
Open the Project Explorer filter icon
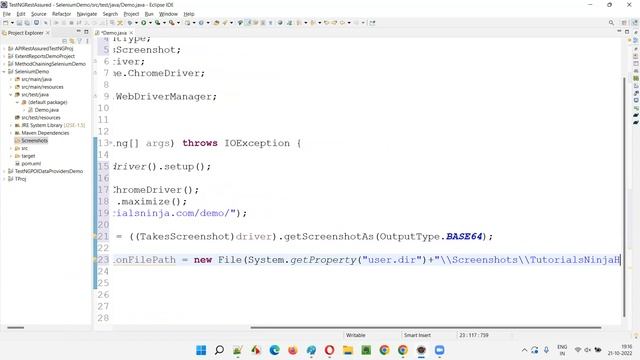80,41
